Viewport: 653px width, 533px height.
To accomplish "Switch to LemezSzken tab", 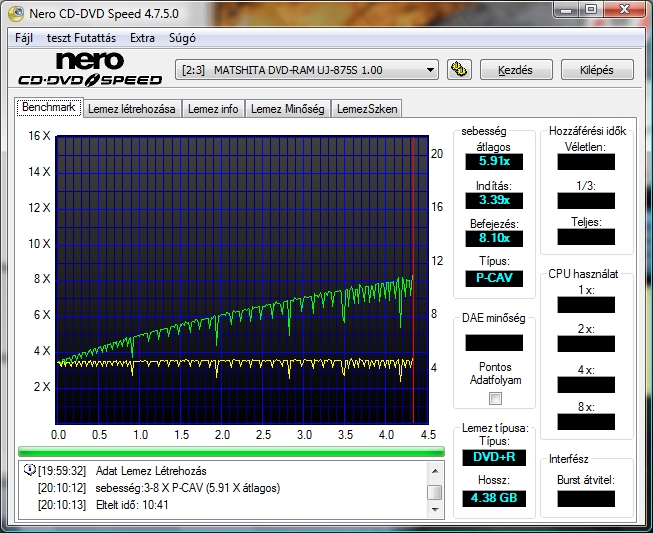I will [x=367, y=109].
